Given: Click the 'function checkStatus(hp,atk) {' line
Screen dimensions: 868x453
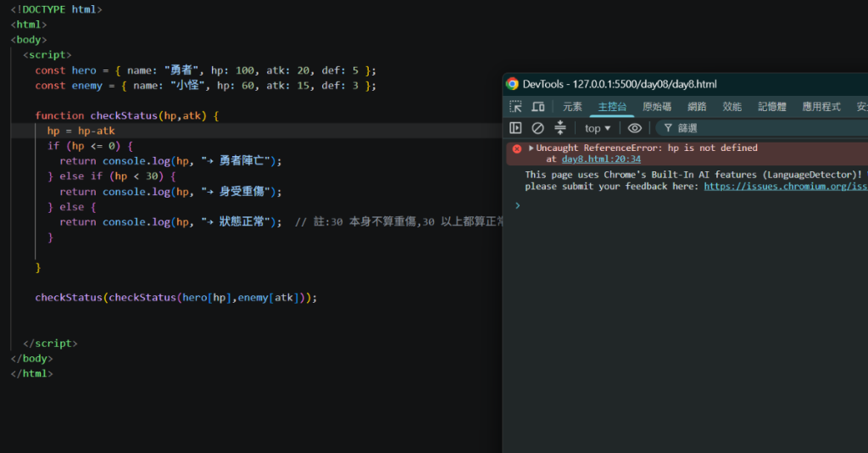Looking at the screenshot, I should point(127,115).
